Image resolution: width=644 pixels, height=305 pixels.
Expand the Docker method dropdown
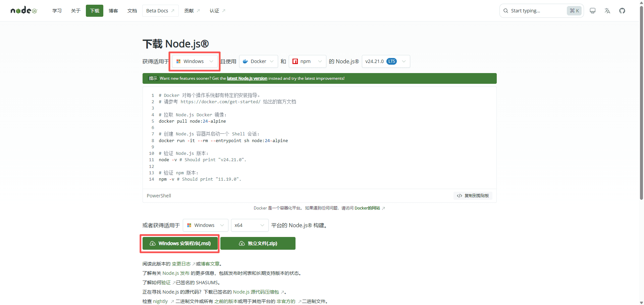(x=259, y=61)
